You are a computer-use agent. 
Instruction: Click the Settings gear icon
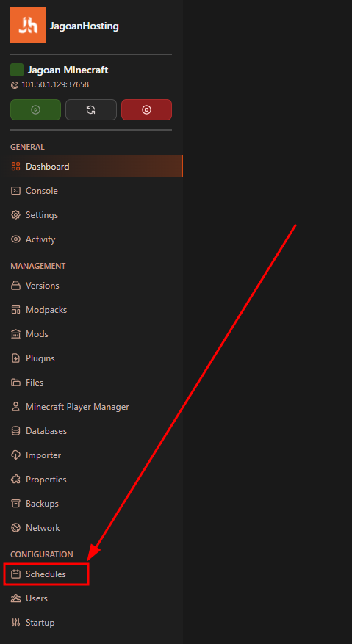15,215
